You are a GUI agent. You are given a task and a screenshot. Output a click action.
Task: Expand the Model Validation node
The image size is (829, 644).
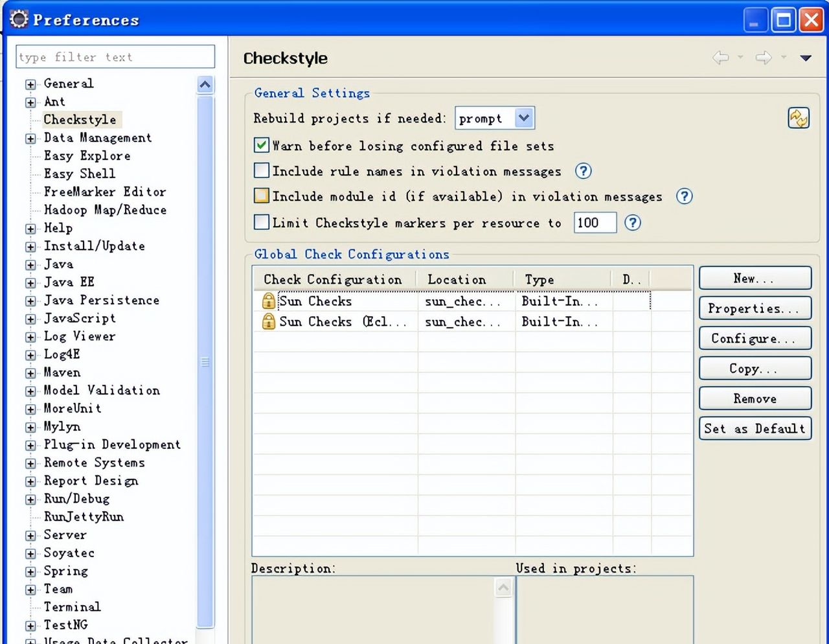[x=30, y=391]
